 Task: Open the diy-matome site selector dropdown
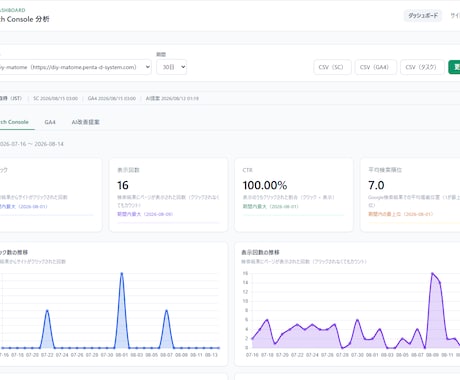point(75,67)
